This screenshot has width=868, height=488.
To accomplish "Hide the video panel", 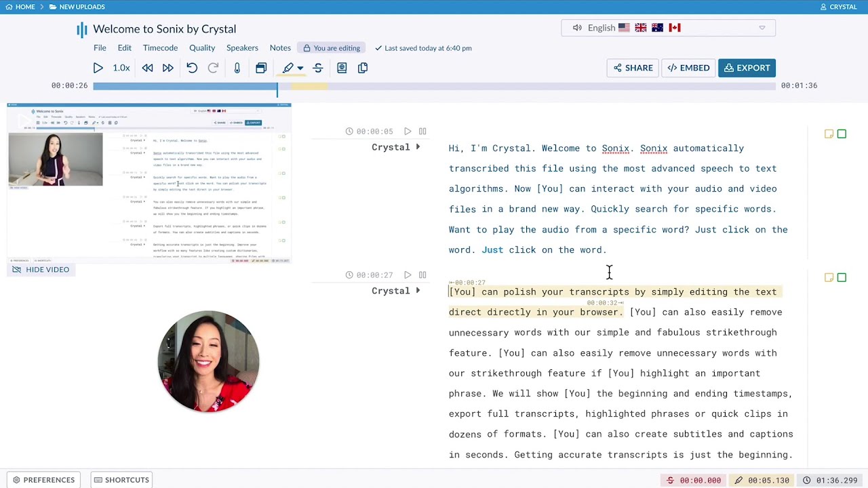I will pos(41,270).
